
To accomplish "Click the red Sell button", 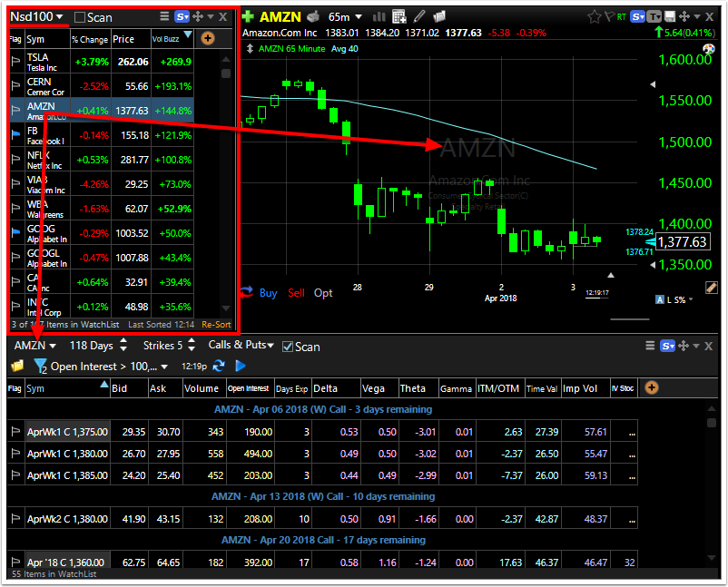I will tap(296, 293).
